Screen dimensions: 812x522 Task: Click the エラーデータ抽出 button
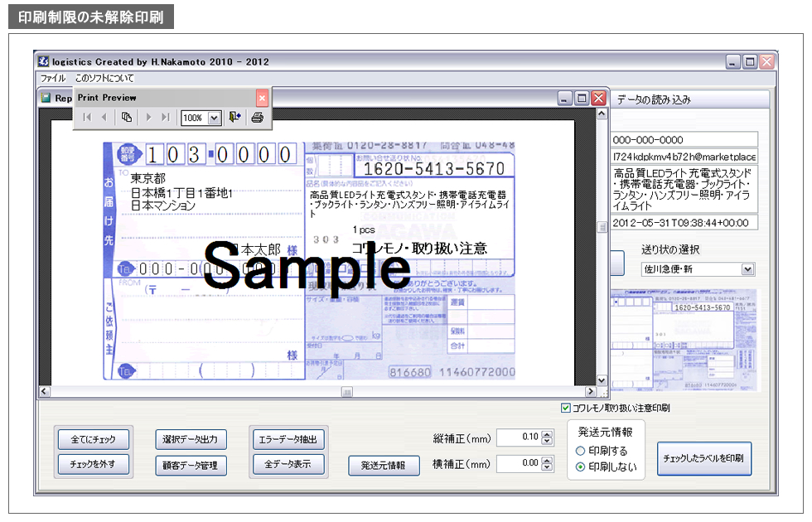[288, 439]
